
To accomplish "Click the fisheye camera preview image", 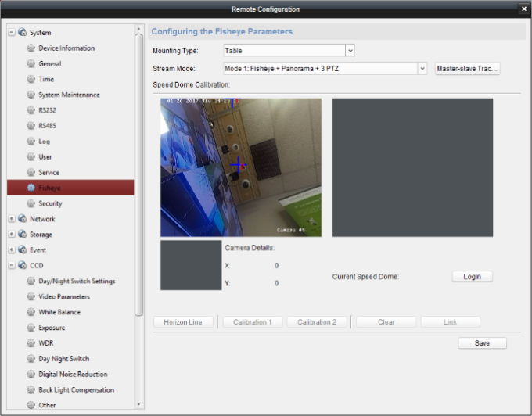I will coord(241,167).
